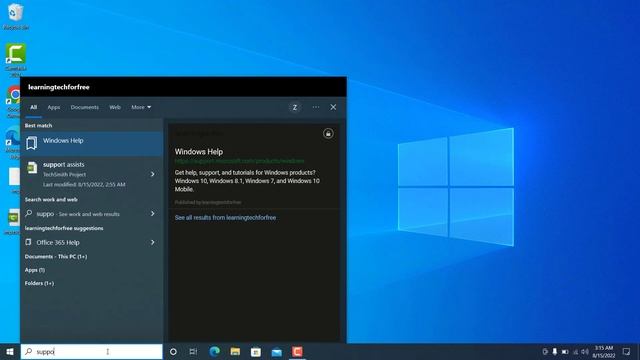The height and width of the screenshot is (360, 640).
Task: Click the Best match section label
Action: coord(38,126)
